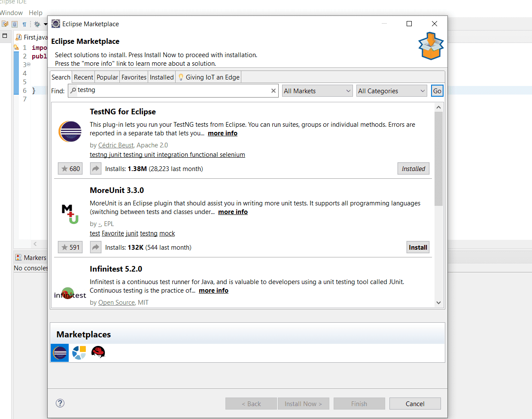Click 'No consoles' text in bottom panel

click(x=31, y=268)
